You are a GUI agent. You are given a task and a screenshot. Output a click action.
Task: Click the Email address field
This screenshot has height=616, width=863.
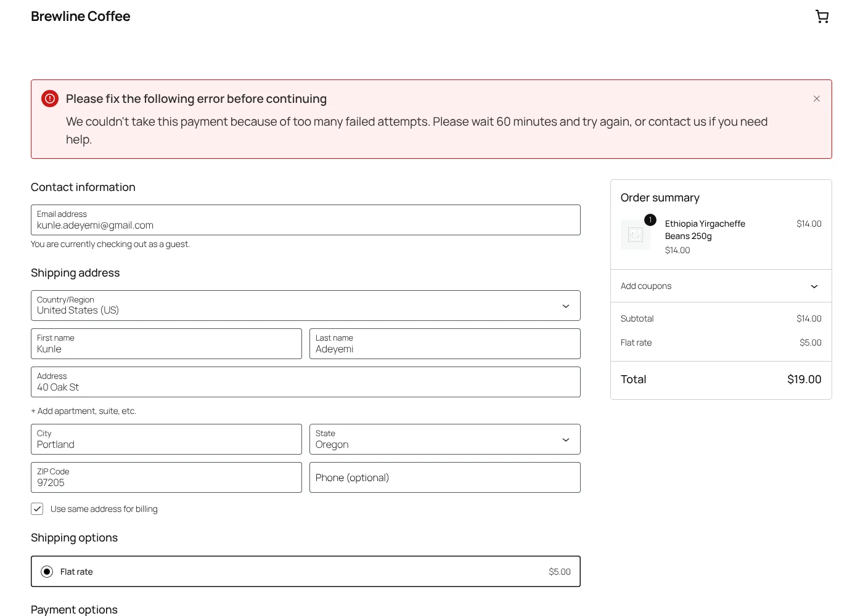click(x=306, y=220)
